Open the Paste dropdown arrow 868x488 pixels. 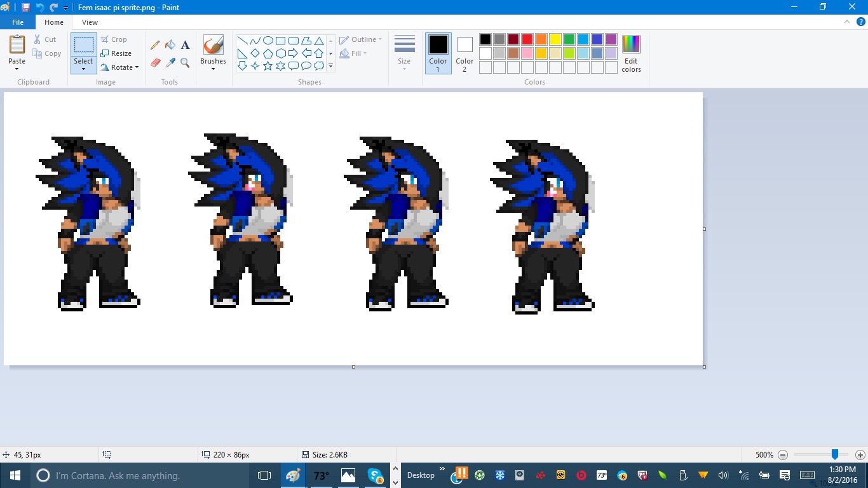(x=17, y=69)
